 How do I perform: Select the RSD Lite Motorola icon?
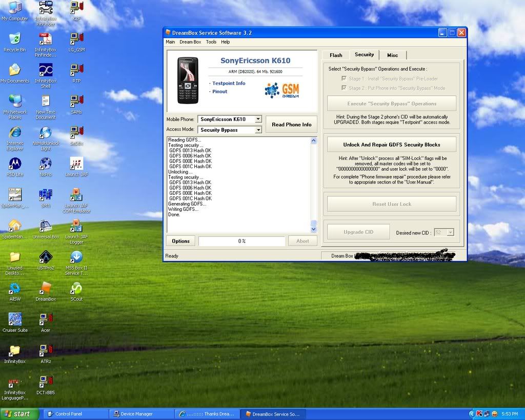pos(15,167)
